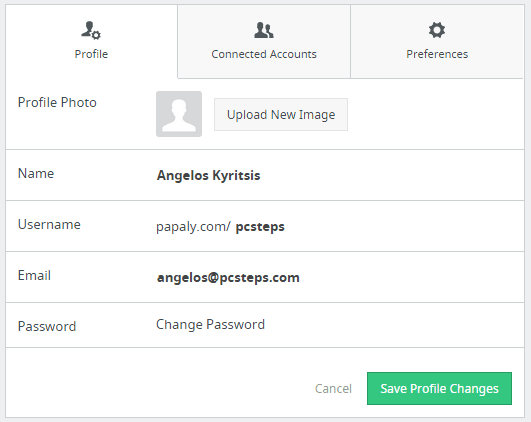
Task: Edit the username field pcsteps
Action: pyautogui.click(x=260, y=227)
